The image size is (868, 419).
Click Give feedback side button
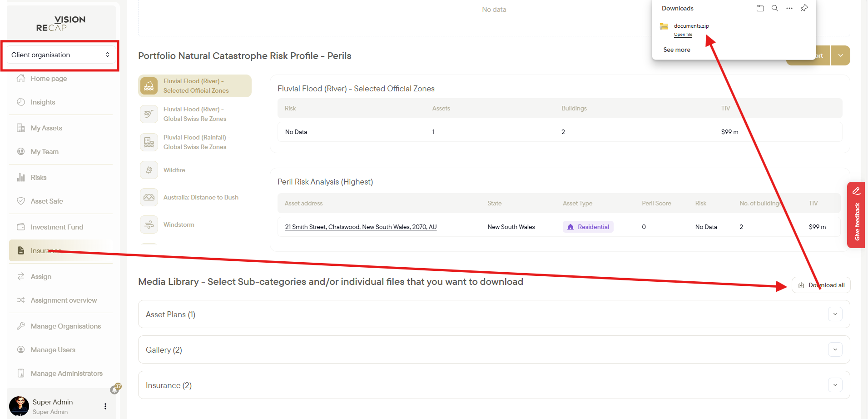click(x=856, y=215)
